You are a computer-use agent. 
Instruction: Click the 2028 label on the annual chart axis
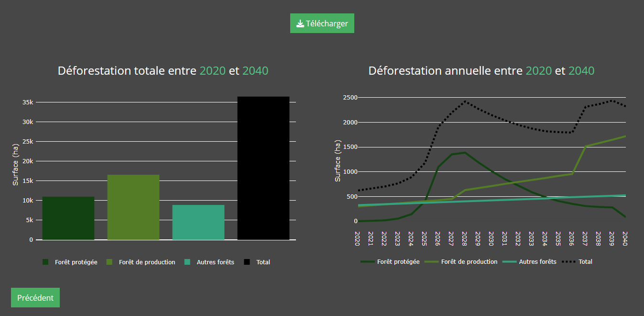tap(464, 238)
